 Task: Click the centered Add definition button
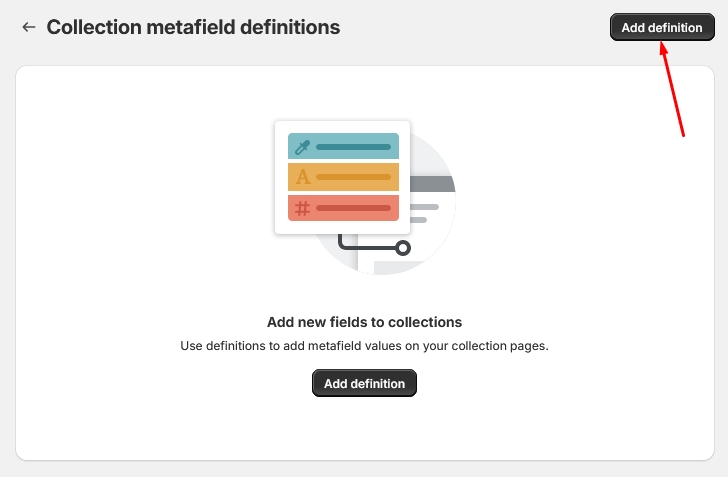[364, 383]
